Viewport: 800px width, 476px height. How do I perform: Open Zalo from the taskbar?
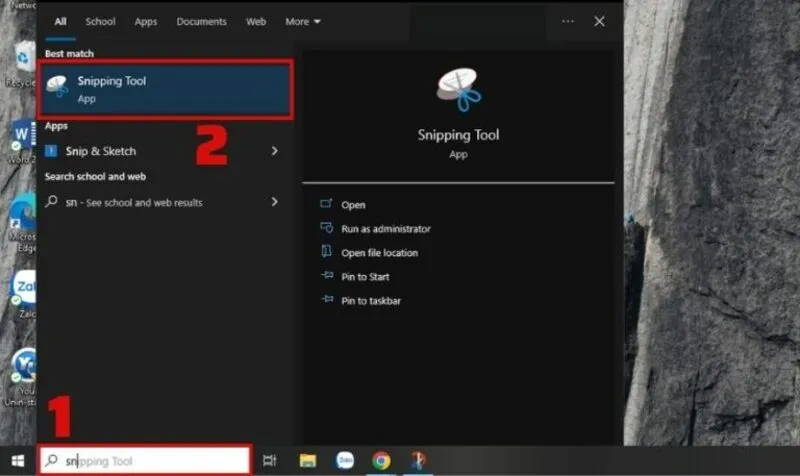[345, 461]
